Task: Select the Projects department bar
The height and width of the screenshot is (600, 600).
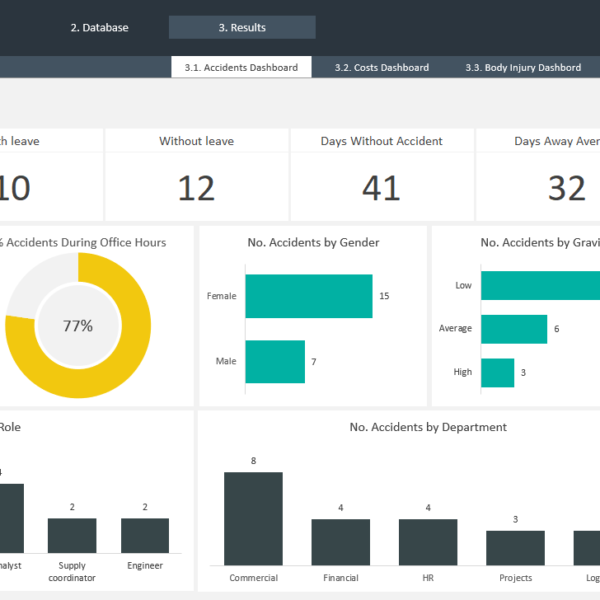Action: tap(515, 548)
